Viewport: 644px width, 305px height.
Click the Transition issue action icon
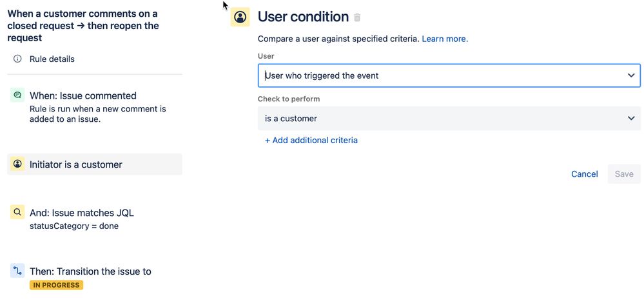click(x=17, y=271)
